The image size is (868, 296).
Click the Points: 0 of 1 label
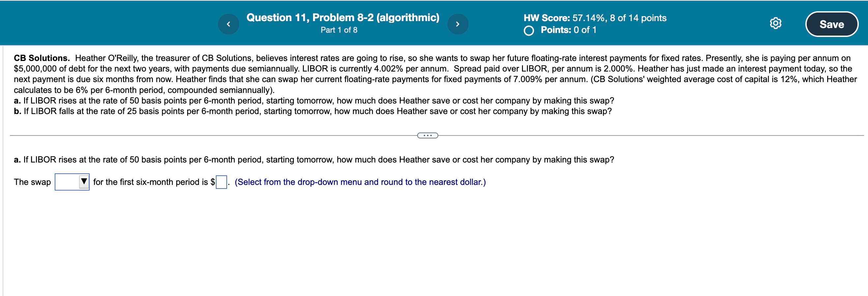click(x=568, y=30)
